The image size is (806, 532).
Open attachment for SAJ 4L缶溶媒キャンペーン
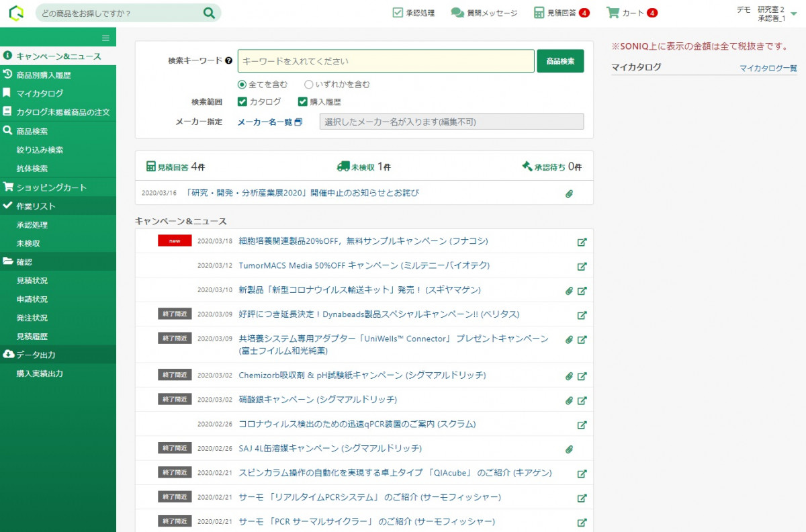pos(569,449)
